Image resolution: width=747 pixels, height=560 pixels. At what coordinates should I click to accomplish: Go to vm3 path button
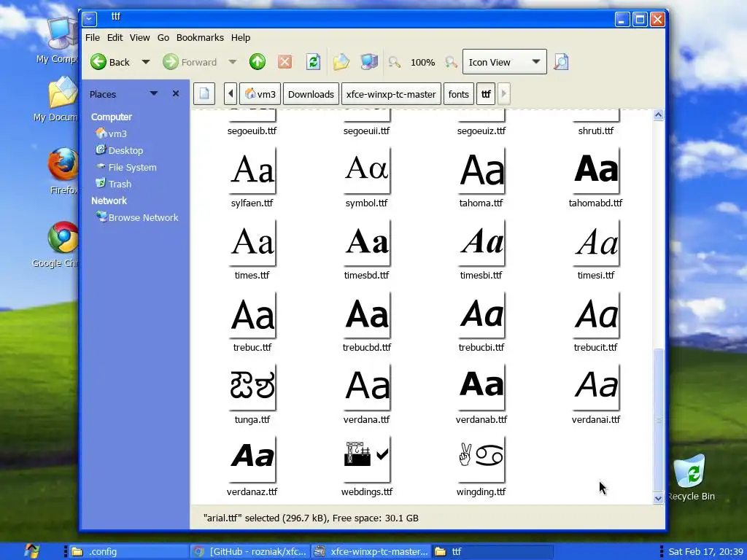coord(260,94)
